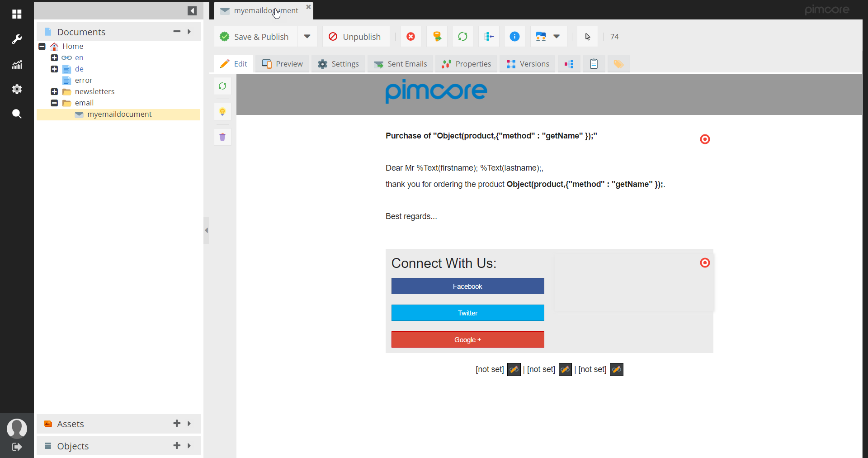Toggle the Unpublish button
This screenshot has height=458, width=868.
[x=355, y=37]
